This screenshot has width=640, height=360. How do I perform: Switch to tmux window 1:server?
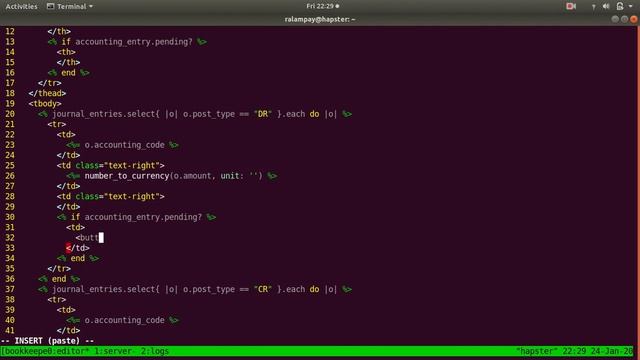pos(114,351)
